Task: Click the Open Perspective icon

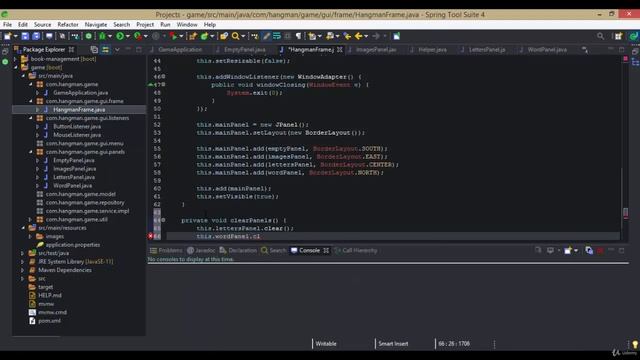Action: [x=619, y=36]
